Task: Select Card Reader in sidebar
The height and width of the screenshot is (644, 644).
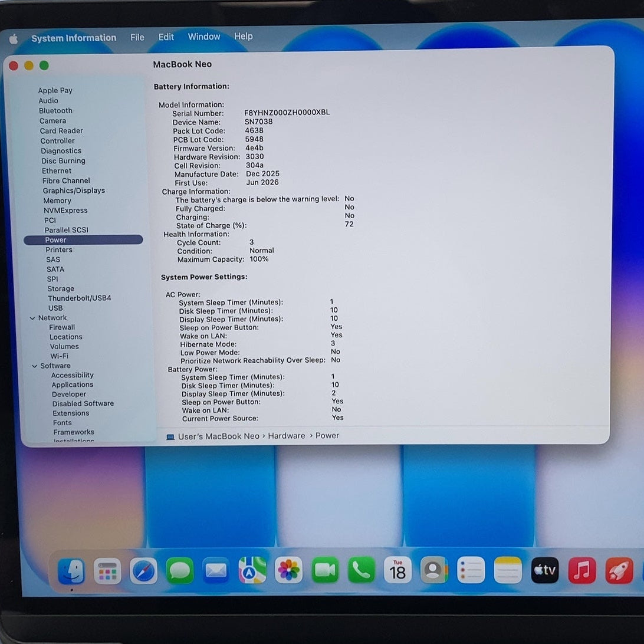Action: [61, 130]
